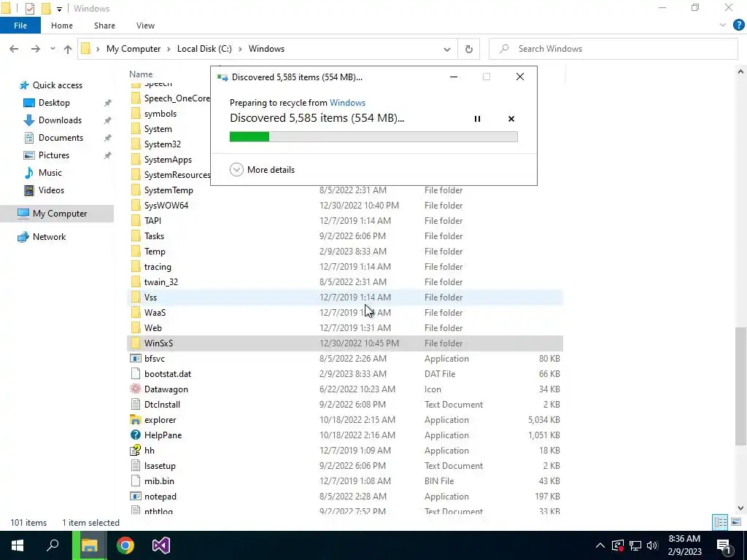Select the lsasetup text document
Image resolution: width=747 pixels, height=560 pixels.
pyautogui.click(x=160, y=466)
